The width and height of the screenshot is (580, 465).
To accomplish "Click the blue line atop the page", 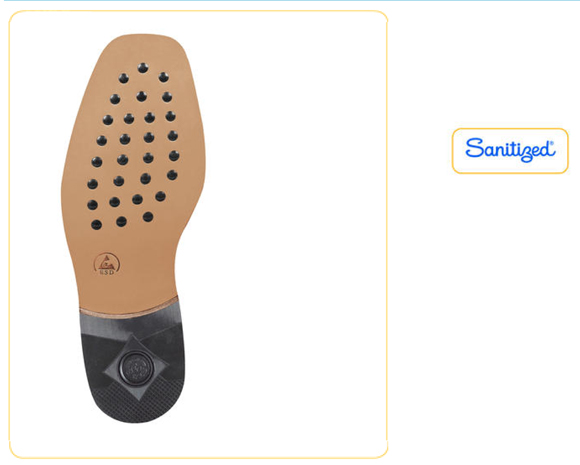I will point(290,1).
